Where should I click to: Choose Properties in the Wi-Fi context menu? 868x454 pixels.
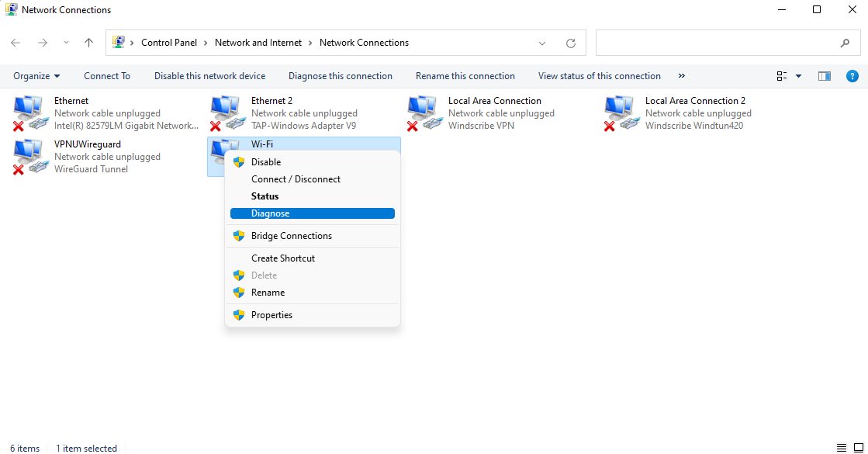[271, 315]
